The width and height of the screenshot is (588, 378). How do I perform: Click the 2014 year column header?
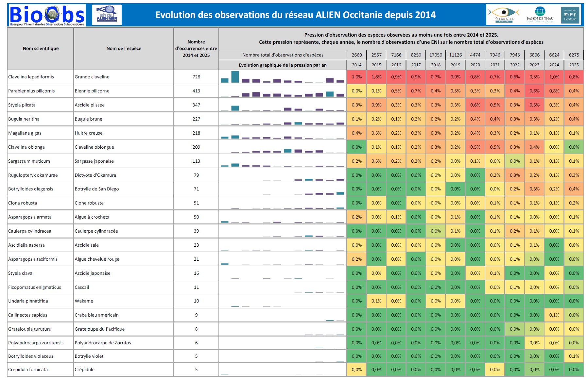click(x=356, y=65)
